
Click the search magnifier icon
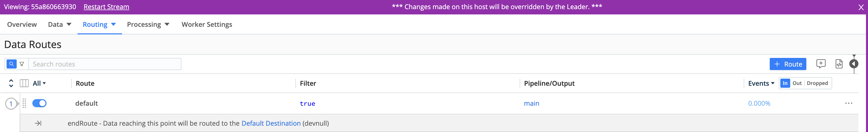(x=11, y=64)
